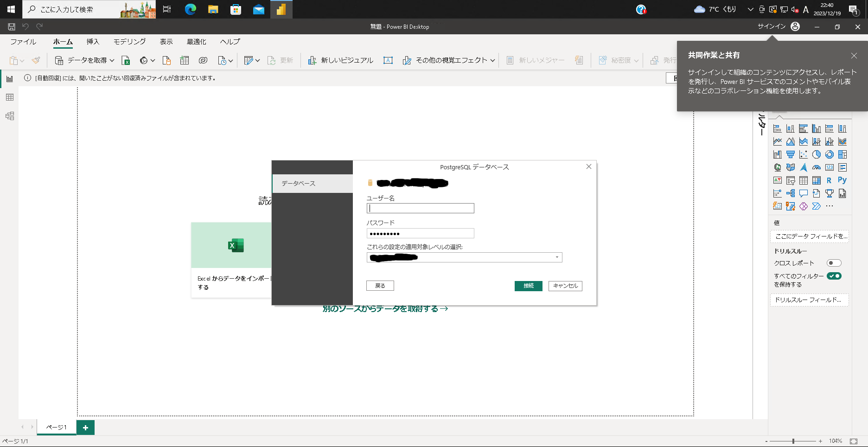Select the R script visual

point(830,180)
